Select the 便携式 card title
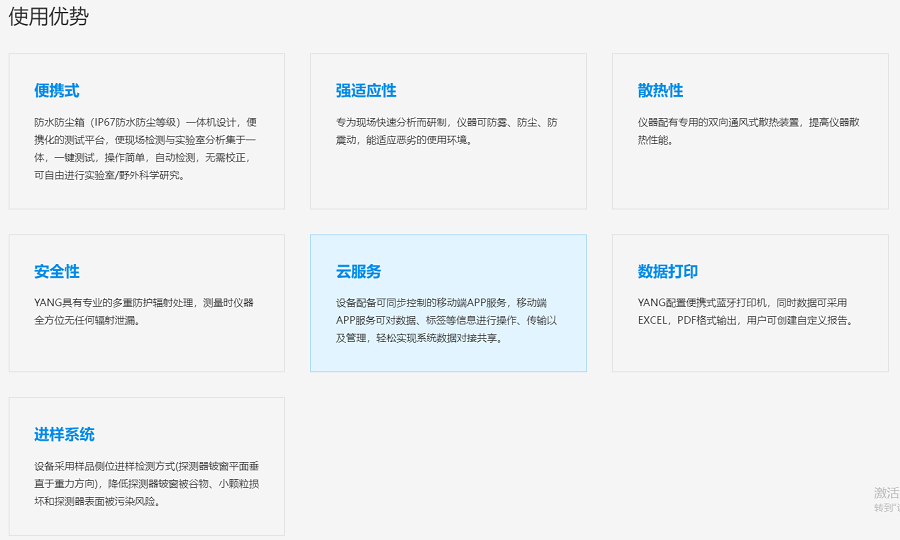Viewport: 900px width, 540px height. coord(57,91)
